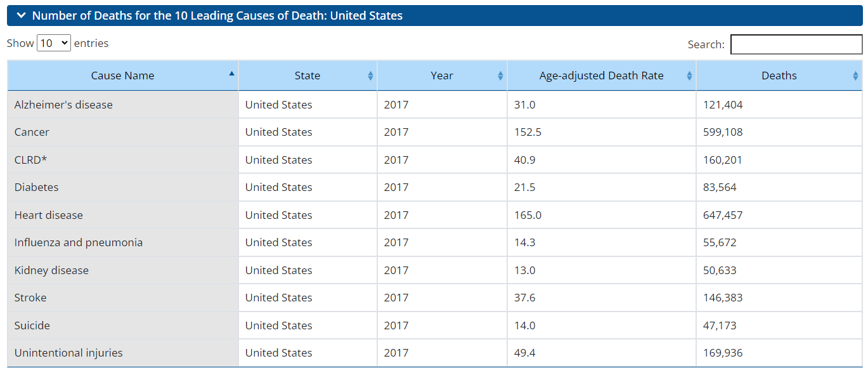Click the section title Number of Deaths heading

point(217,16)
